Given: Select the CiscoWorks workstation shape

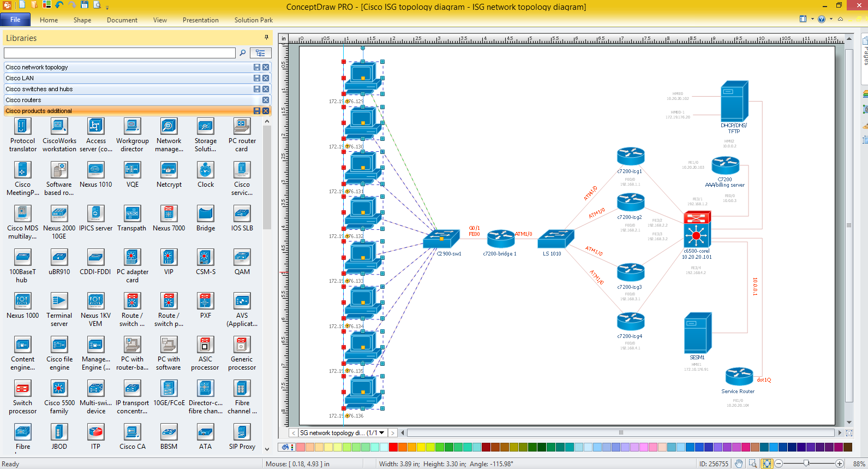Looking at the screenshot, I should coord(59,135).
